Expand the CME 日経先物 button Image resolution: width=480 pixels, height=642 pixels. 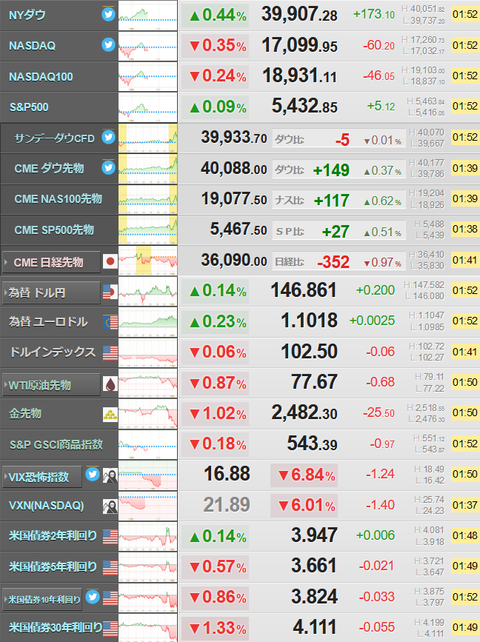tap(51, 262)
